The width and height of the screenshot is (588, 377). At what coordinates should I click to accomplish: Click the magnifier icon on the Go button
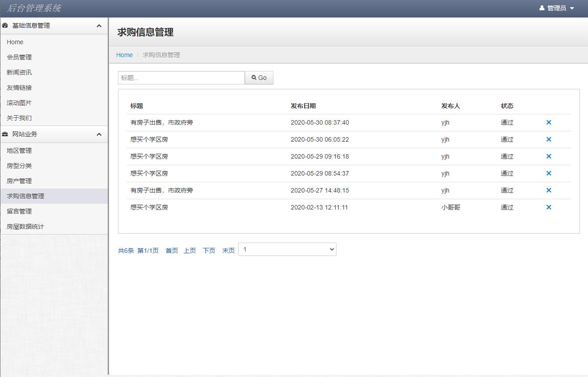(254, 77)
